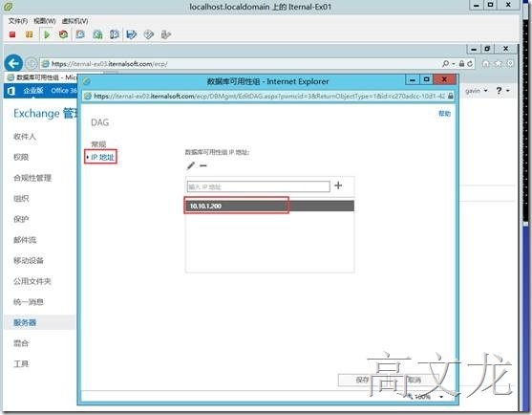Select 合规性管理 in the left navigation
This screenshot has height=415, width=532.
pos(32,178)
